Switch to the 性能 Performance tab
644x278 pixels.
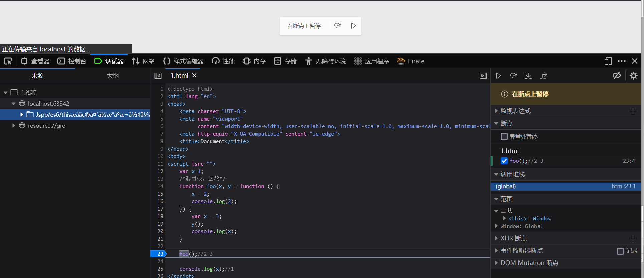click(223, 61)
